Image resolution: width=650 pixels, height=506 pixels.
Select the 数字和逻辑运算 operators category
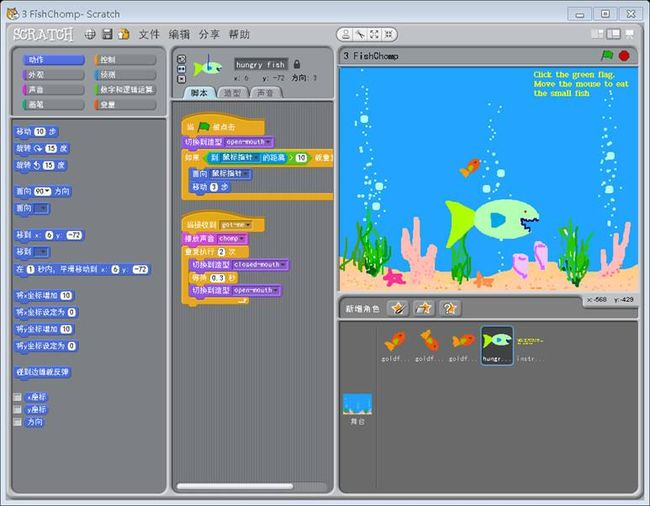[x=126, y=90]
